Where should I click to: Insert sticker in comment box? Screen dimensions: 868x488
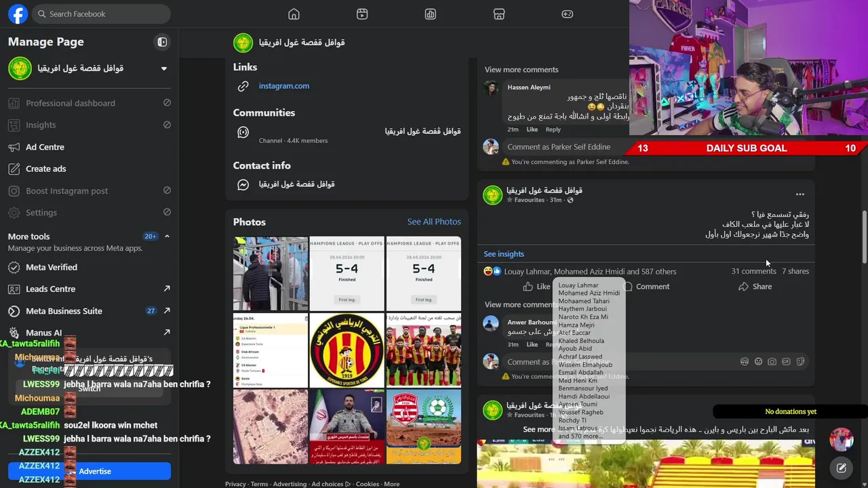(x=800, y=362)
